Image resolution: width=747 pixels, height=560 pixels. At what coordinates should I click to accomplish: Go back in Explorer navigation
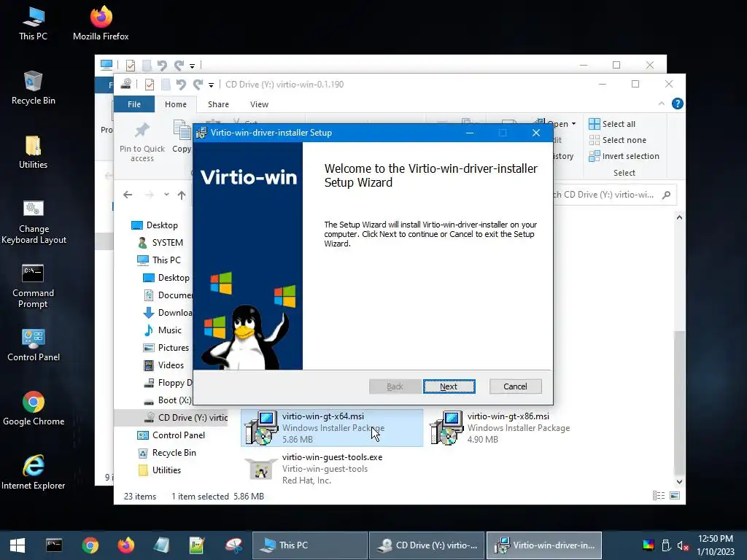click(128, 195)
